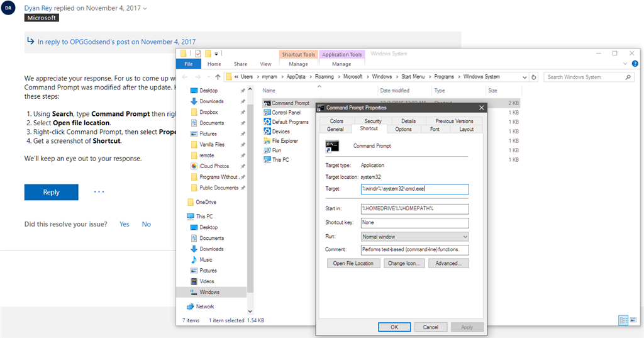The width and height of the screenshot is (644, 338).
Task: Open recent locations dropdown arrow
Action: click(x=209, y=77)
